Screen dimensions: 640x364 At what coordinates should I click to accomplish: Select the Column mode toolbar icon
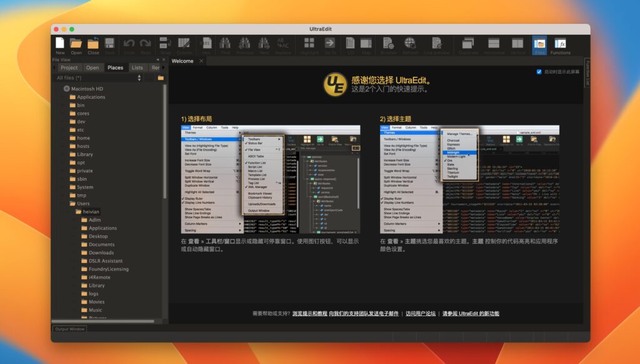click(185, 44)
